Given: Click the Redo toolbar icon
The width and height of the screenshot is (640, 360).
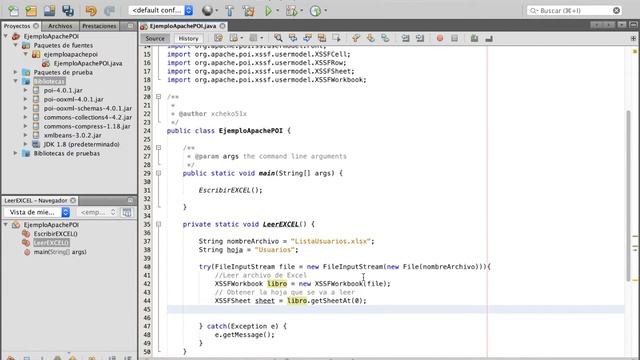Looking at the screenshot, I should click(x=109, y=11).
